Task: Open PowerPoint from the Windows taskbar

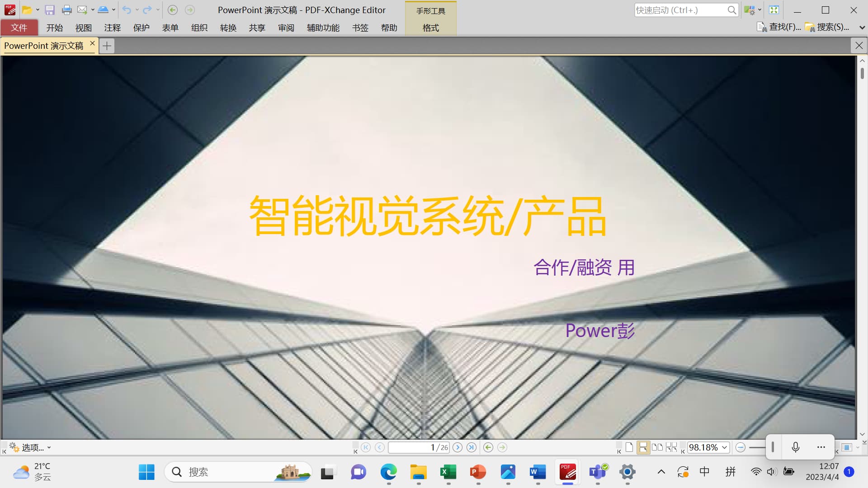Action: [x=478, y=472]
